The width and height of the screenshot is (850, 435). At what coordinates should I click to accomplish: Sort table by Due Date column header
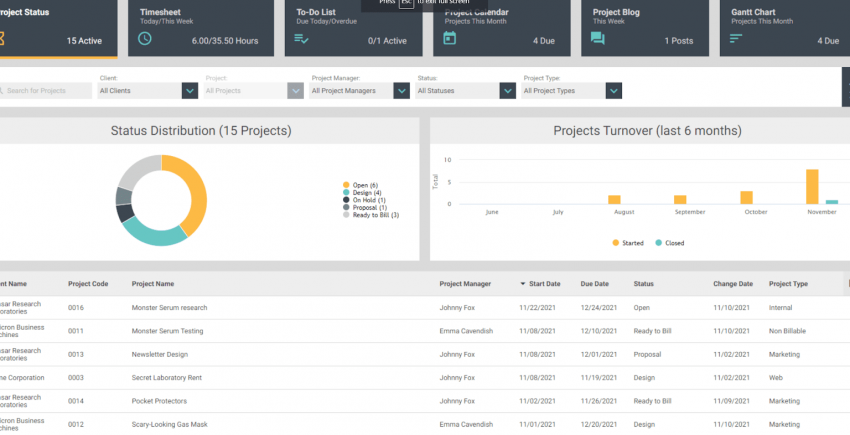pos(594,284)
